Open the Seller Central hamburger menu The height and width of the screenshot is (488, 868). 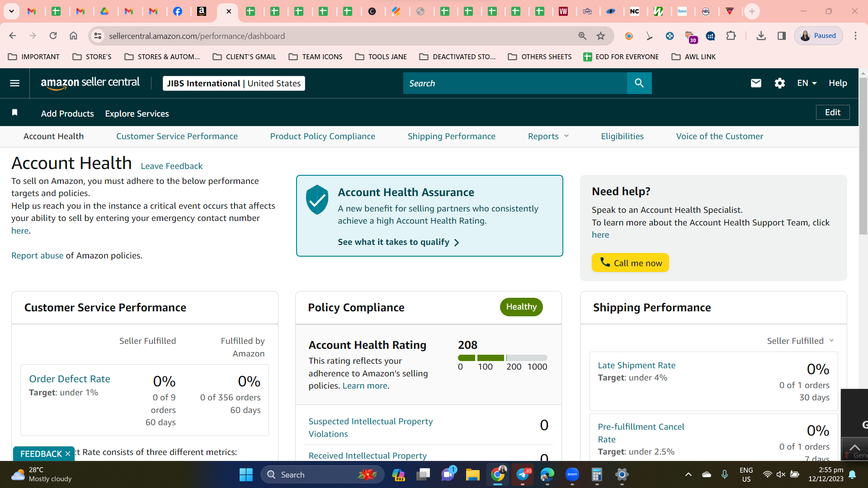click(x=14, y=83)
